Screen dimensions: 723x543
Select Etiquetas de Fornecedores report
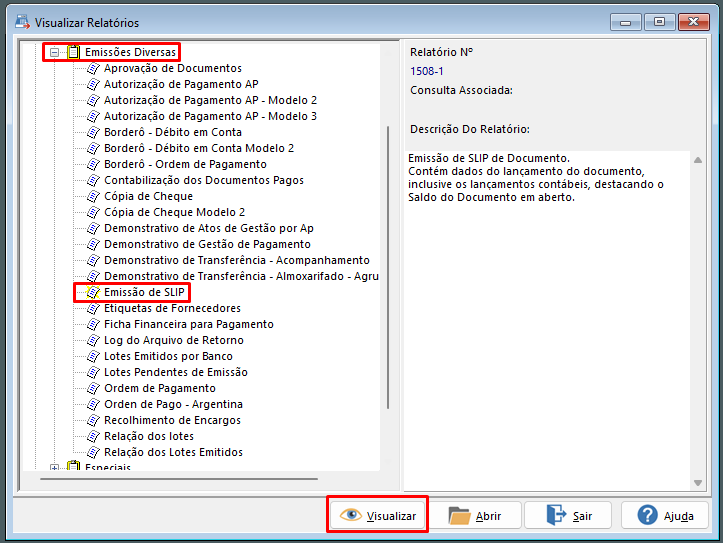click(172, 308)
